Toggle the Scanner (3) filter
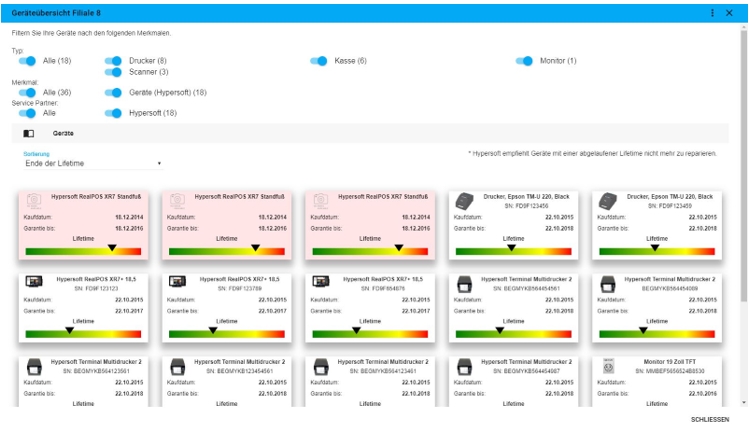The height and width of the screenshot is (425, 750). coord(113,72)
